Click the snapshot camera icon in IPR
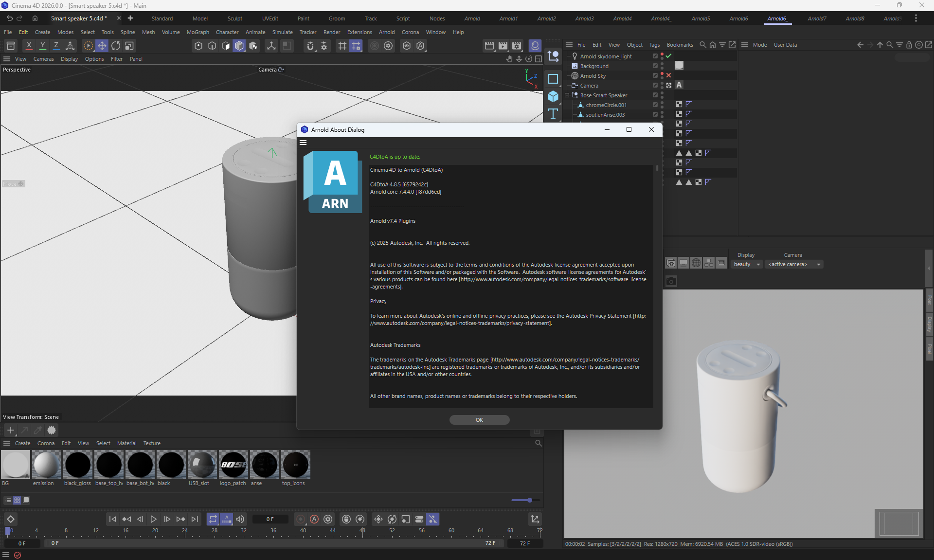The height and width of the screenshot is (560, 934). click(671, 281)
